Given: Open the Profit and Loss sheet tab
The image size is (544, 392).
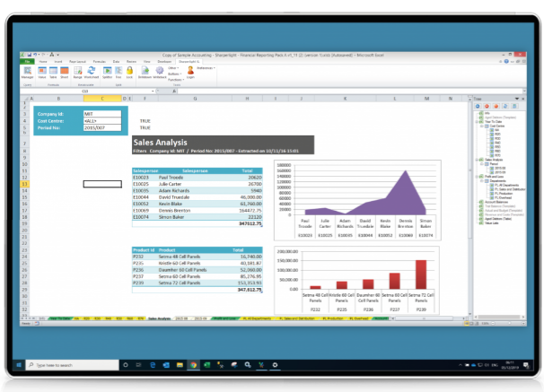Looking at the screenshot, I should [224, 318].
